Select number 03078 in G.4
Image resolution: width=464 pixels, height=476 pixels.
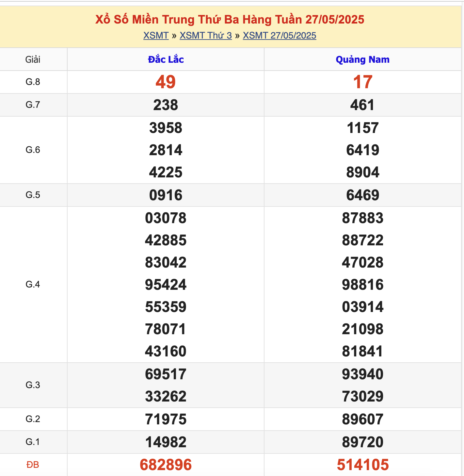point(166,218)
